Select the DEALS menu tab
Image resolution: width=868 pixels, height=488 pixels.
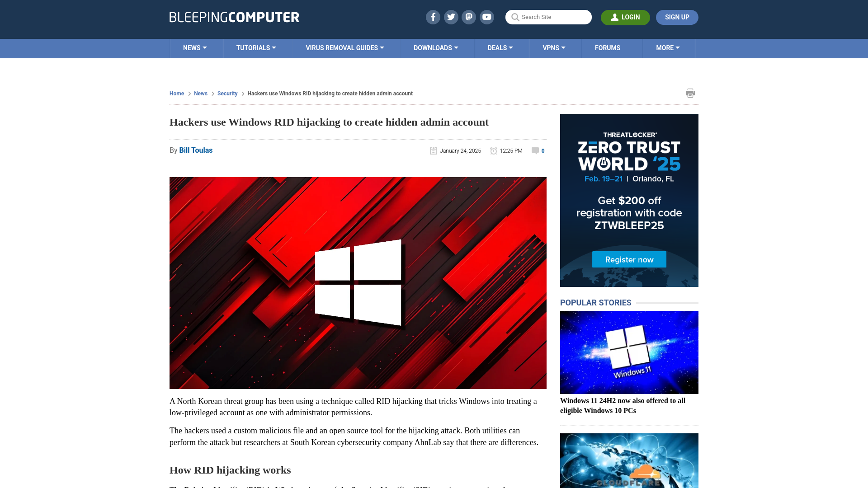tap(500, 47)
